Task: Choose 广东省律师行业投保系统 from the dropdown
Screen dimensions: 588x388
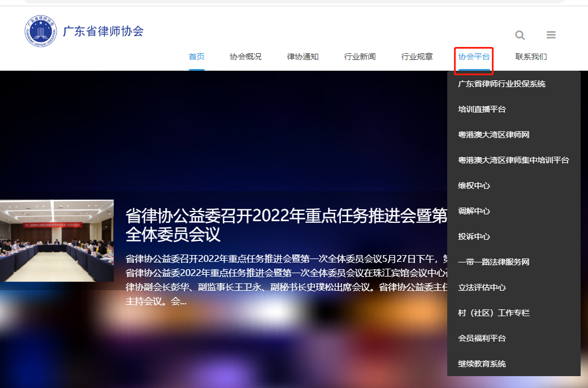Action: (501, 84)
